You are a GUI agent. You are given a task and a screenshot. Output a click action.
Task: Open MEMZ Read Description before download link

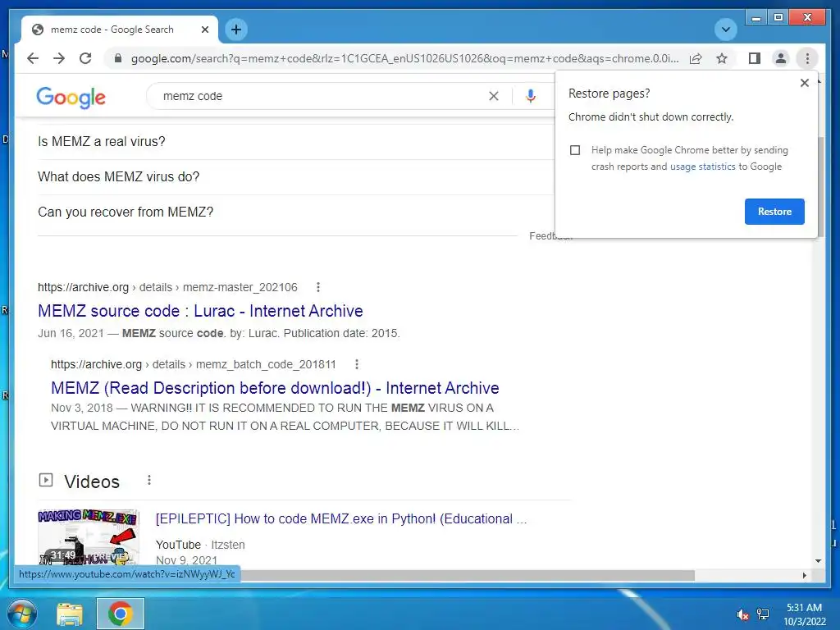[x=275, y=388]
